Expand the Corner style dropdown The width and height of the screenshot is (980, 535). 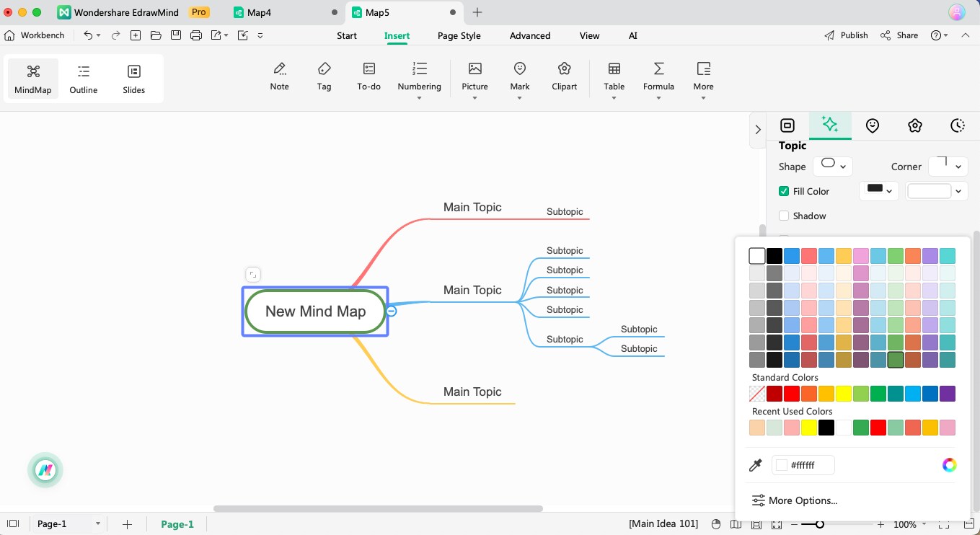point(948,166)
